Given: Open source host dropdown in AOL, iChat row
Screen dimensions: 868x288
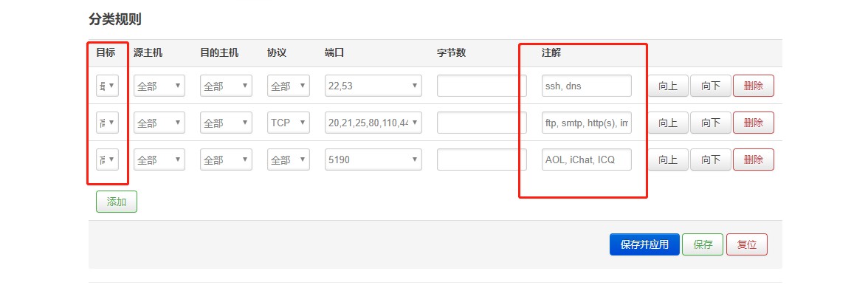Looking at the screenshot, I should pyautogui.click(x=159, y=160).
